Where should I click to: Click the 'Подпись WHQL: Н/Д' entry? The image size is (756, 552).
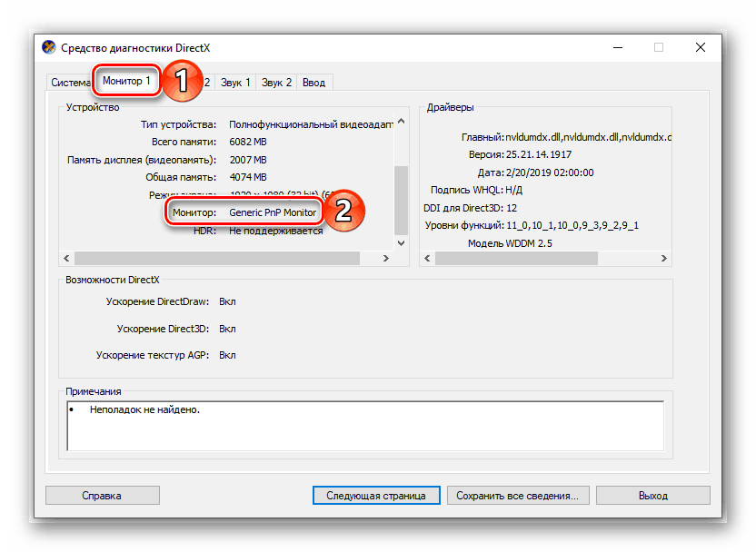click(x=476, y=190)
